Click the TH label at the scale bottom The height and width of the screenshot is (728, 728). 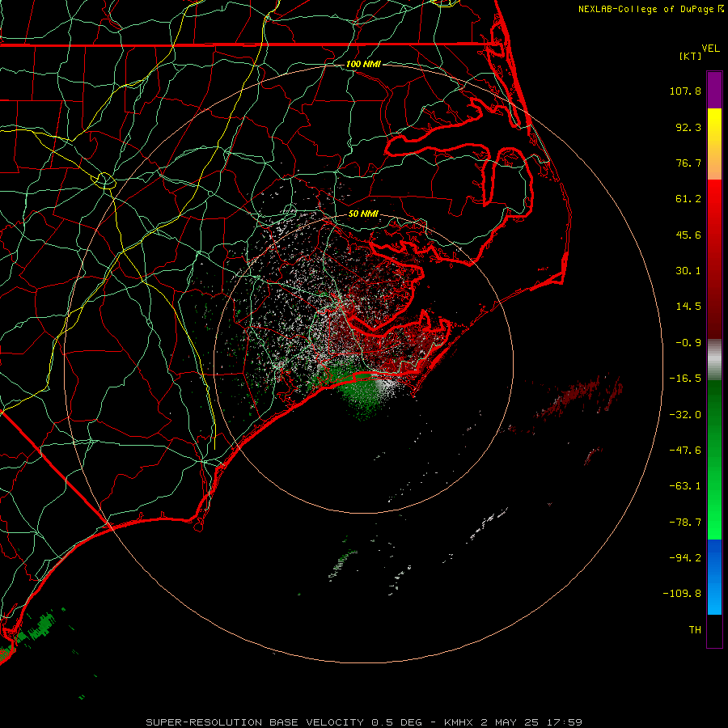point(695,629)
